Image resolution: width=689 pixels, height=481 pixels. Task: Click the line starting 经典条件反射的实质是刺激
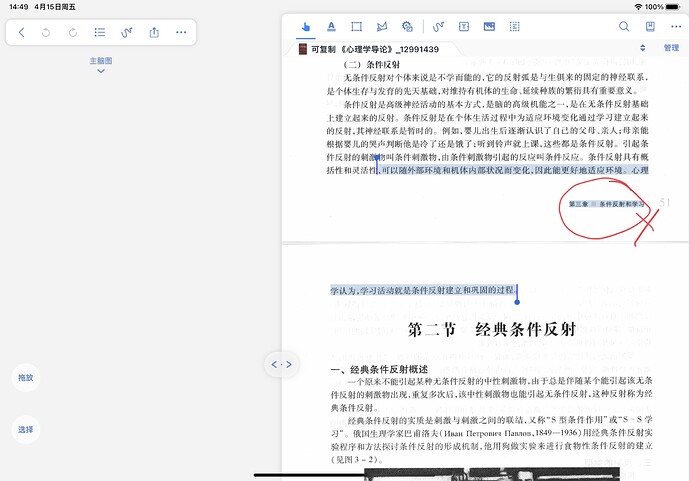point(500,420)
